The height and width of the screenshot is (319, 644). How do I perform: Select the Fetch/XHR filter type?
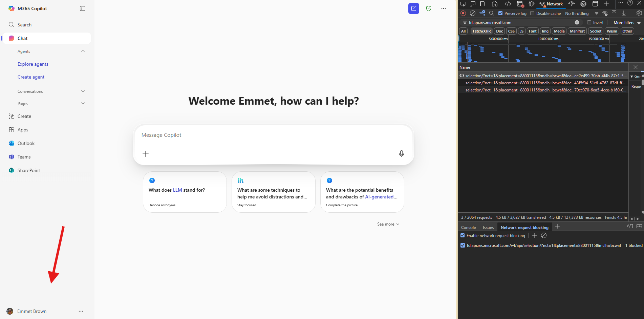[481, 31]
